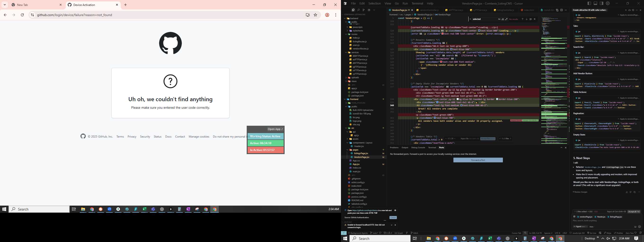Open the Terms link in GitHub footer
The image size is (644, 242).
tap(120, 136)
